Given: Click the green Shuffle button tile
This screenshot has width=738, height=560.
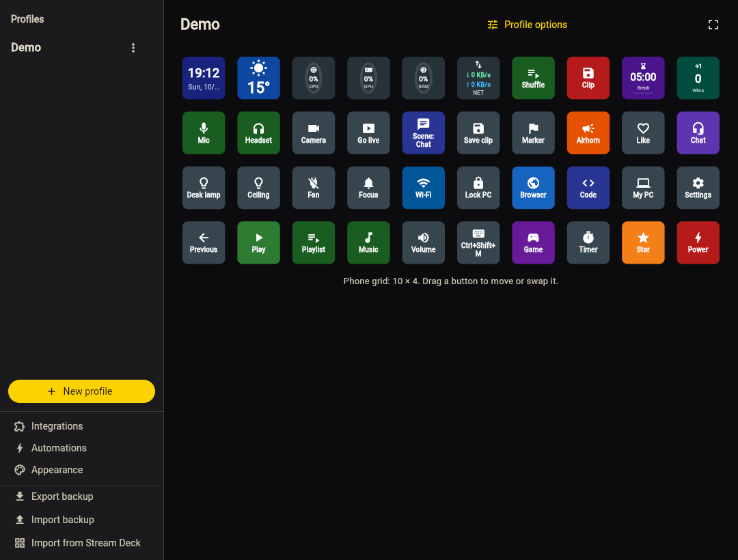Looking at the screenshot, I should click(x=533, y=78).
